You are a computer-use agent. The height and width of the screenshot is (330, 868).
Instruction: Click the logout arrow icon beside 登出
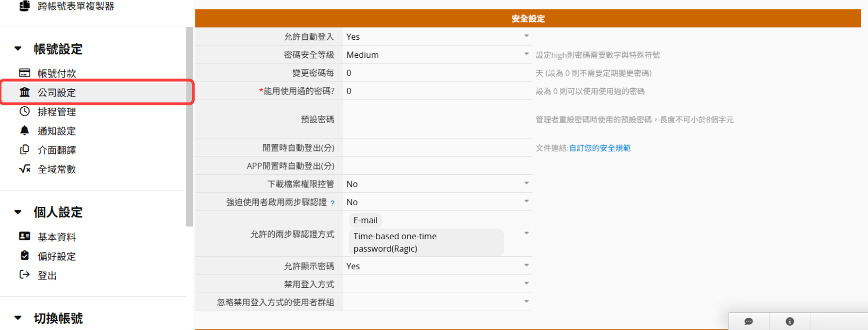tap(24, 275)
